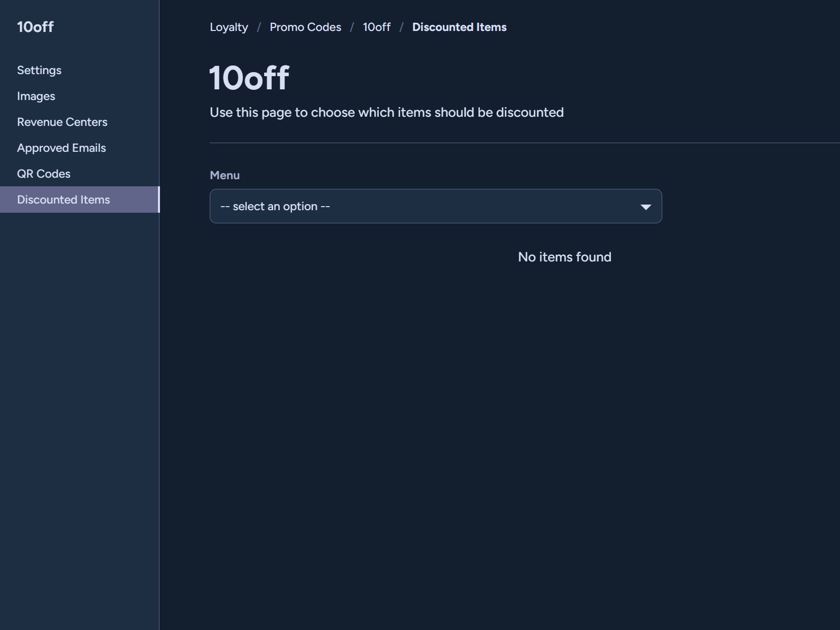Go back to the Promo Codes breadcrumb

point(305,27)
